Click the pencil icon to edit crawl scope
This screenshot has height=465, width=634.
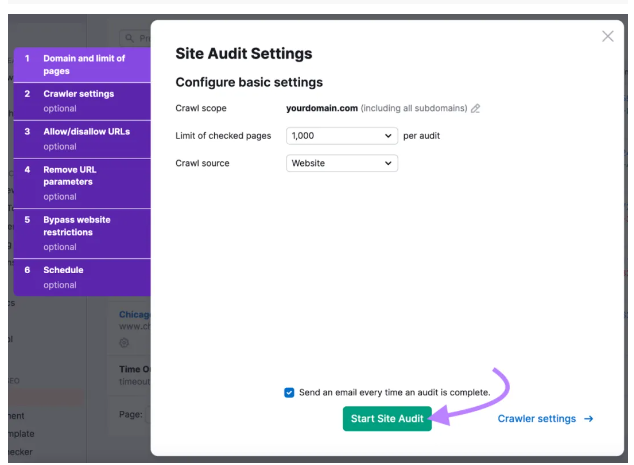tap(476, 108)
